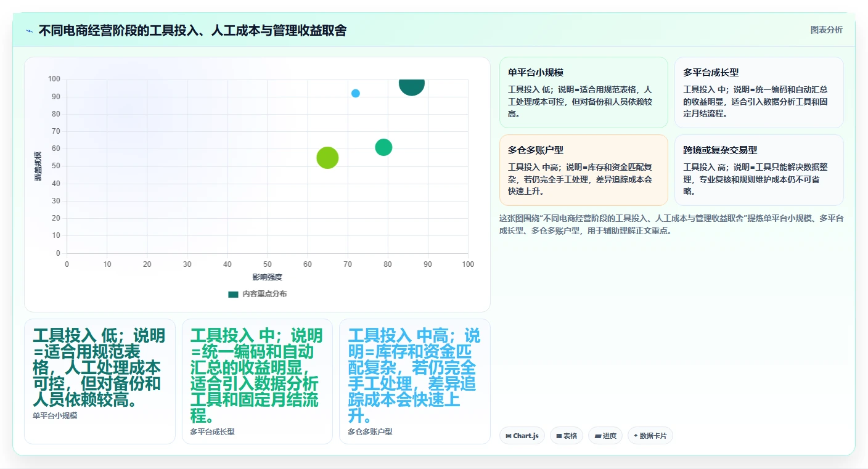Click the y-axis tick label 100

[54, 79]
